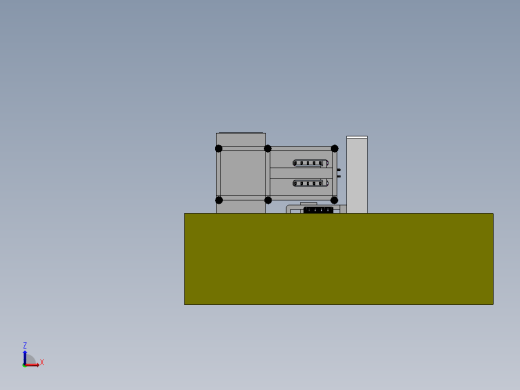
Task: Click the blue Z axis of triad
Action: (x=25, y=357)
